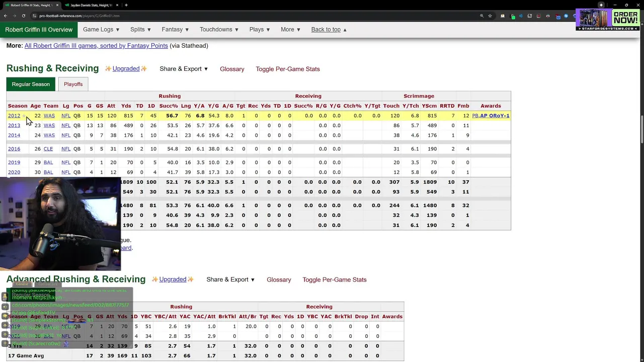Image resolution: width=644 pixels, height=362 pixels.
Task: Switch to the Jayden Daniels Stats browser tab
Action: click(91, 5)
